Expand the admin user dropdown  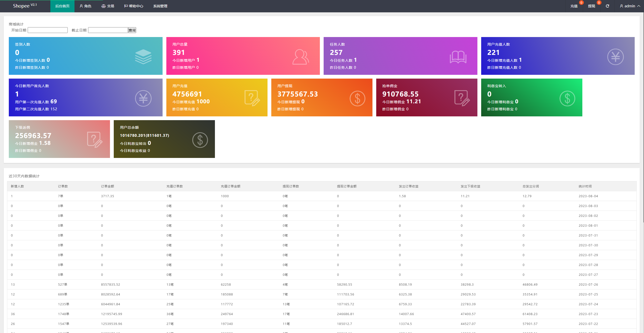coord(630,6)
